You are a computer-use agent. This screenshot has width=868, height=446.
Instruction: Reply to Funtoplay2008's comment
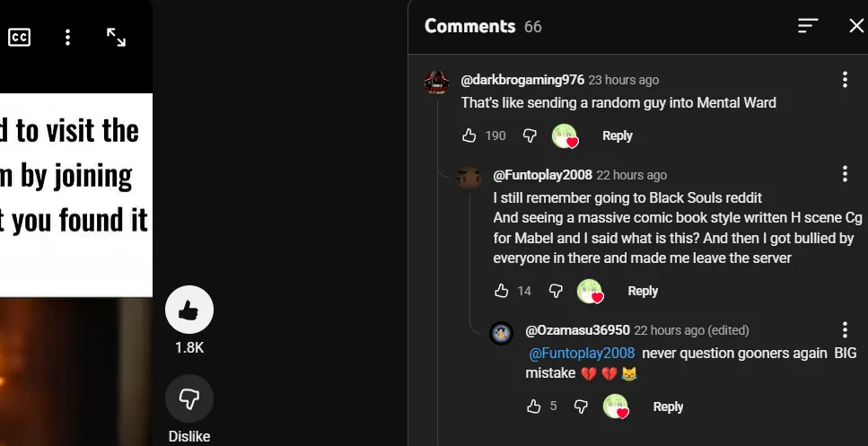point(643,291)
